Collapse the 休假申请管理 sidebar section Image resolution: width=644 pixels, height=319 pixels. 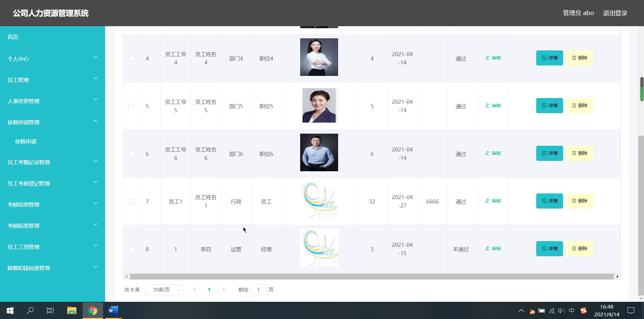52,122
